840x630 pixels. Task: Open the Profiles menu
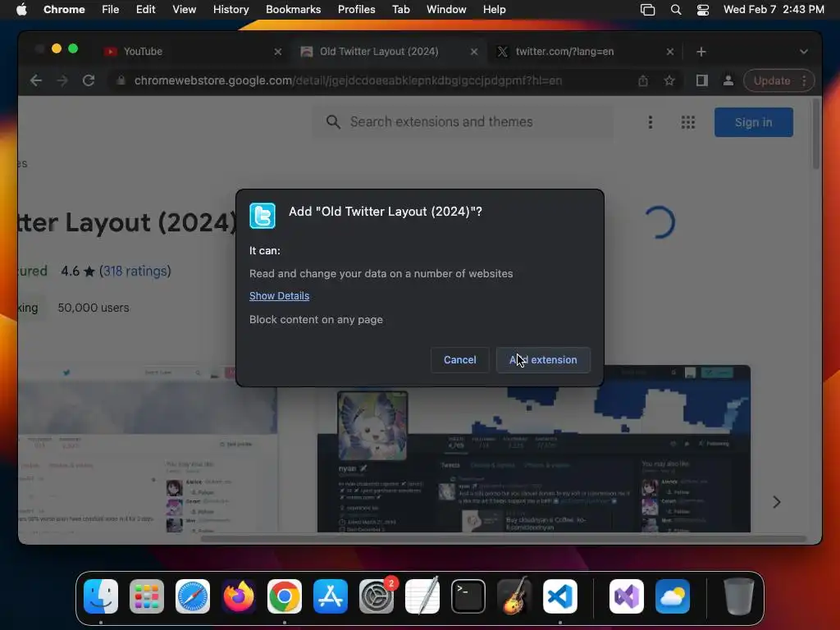pyautogui.click(x=356, y=10)
